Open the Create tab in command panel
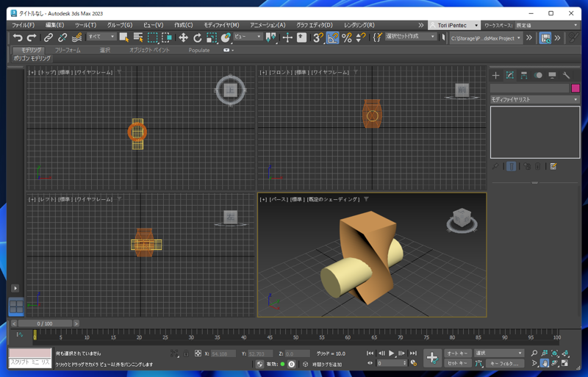Screen dimensions: 588x377 495,76
